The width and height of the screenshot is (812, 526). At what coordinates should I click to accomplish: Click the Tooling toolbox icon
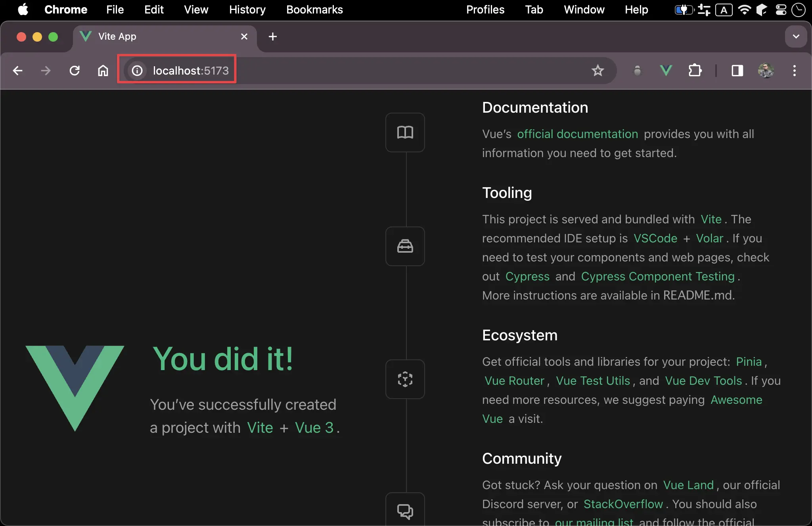coord(405,246)
